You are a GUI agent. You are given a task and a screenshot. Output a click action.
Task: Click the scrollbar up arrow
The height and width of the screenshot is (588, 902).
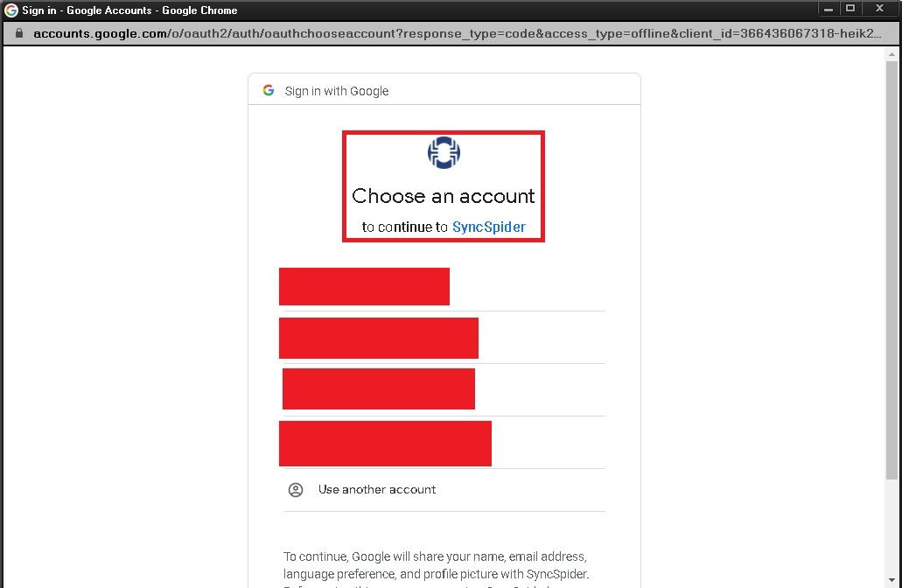(892, 54)
